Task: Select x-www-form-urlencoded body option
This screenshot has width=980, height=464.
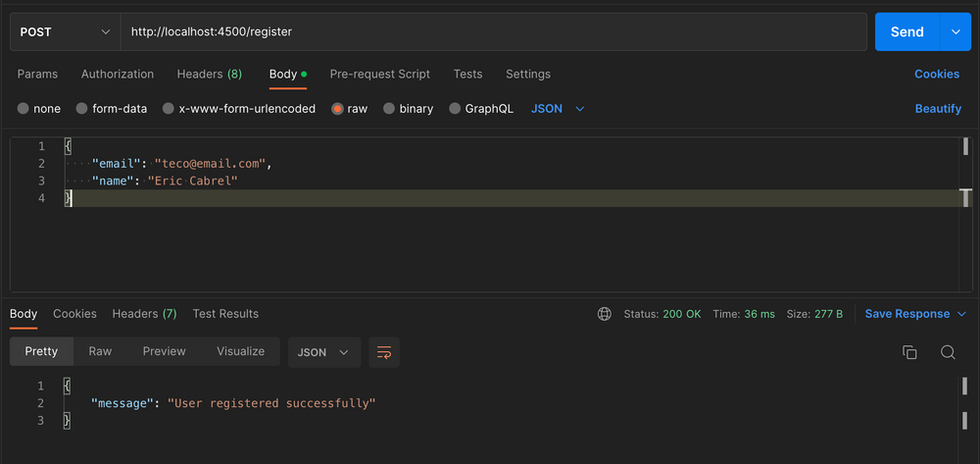Action: tap(170, 109)
